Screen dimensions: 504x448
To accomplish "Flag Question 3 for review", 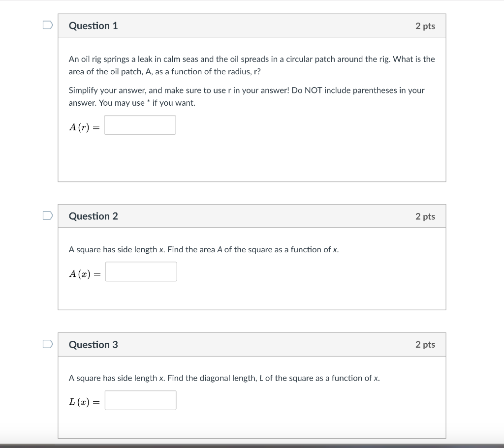I will [x=48, y=344].
